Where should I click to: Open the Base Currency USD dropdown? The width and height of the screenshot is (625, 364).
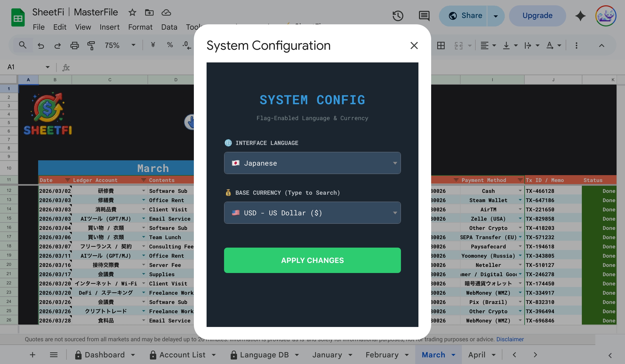coord(312,213)
